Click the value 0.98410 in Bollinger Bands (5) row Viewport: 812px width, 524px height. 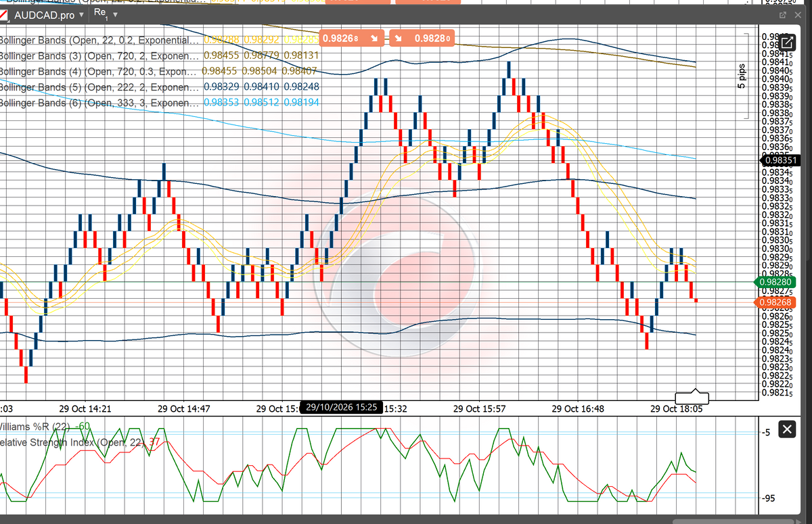261,87
